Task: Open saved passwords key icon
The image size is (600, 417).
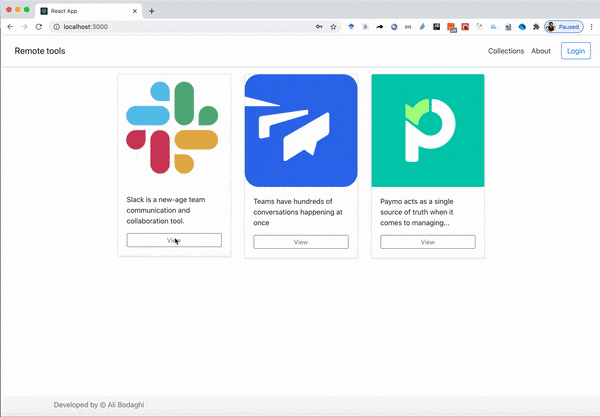Action: click(x=319, y=27)
